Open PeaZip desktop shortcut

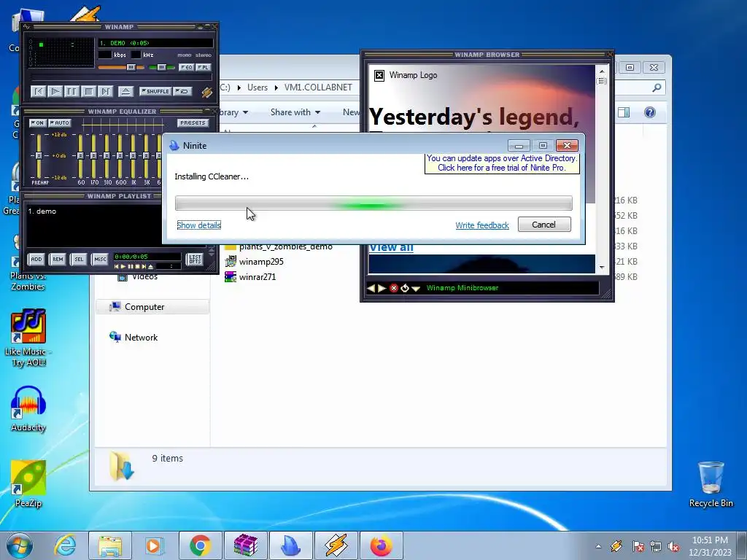pos(28,484)
